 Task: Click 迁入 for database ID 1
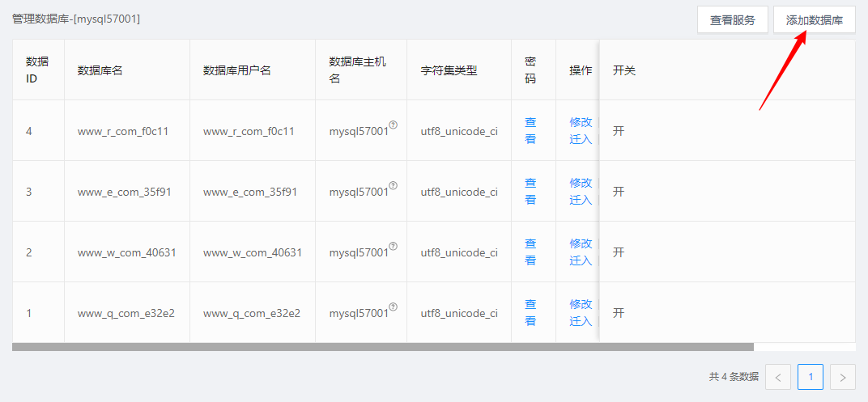coord(581,321)
